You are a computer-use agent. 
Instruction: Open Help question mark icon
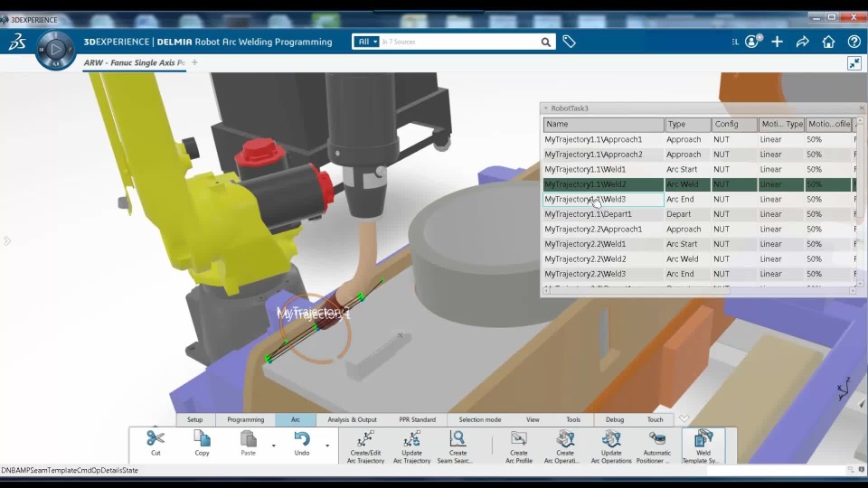[854, 42]
